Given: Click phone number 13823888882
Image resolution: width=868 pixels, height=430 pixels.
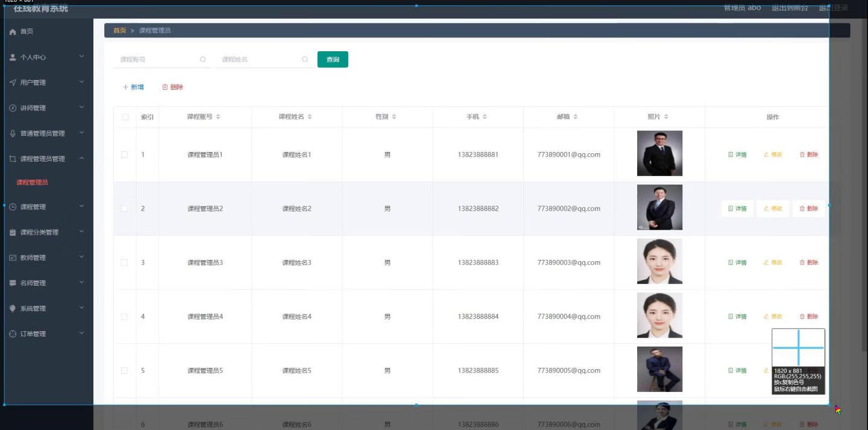Looking at the screenshot, I should tap(478, 209).
